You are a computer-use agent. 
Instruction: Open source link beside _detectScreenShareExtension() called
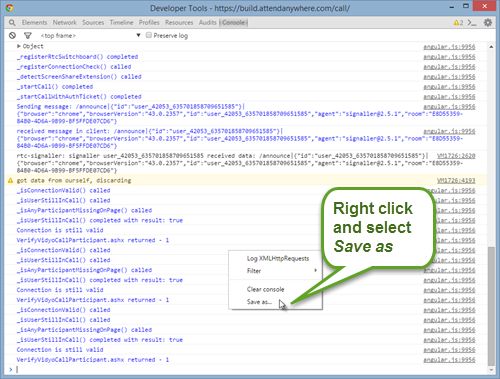(449, 77)
